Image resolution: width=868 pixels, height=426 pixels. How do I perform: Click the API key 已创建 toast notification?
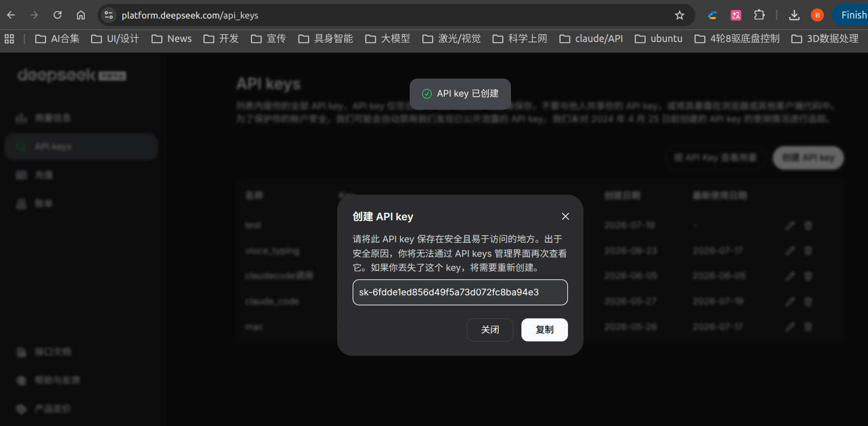coord(460,94)
